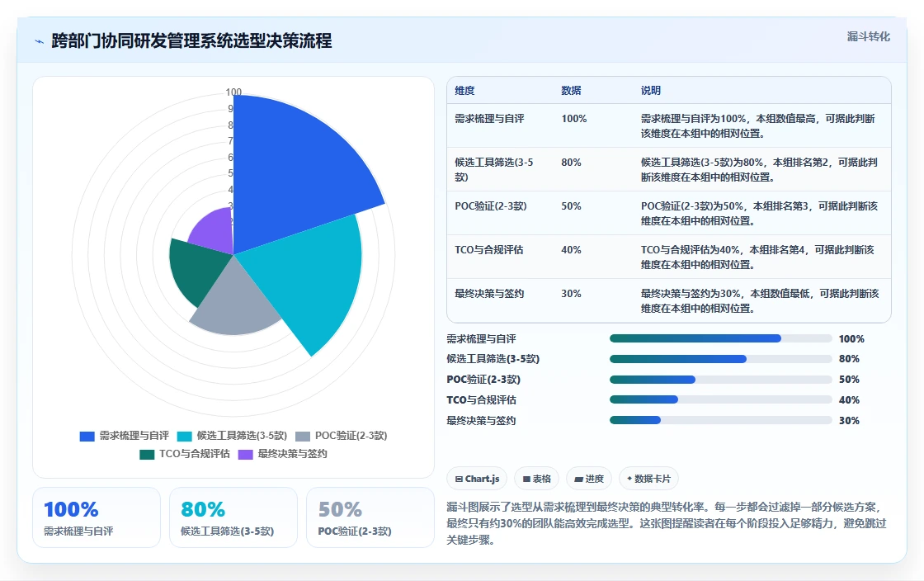This screenshot has width=924, height=581.
Task: Click the 说明 column header
Action: (651, 91)
